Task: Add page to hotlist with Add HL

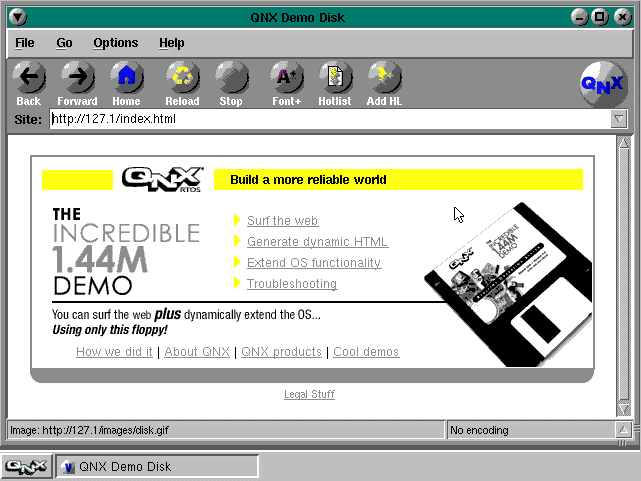Action: point(384,78)
